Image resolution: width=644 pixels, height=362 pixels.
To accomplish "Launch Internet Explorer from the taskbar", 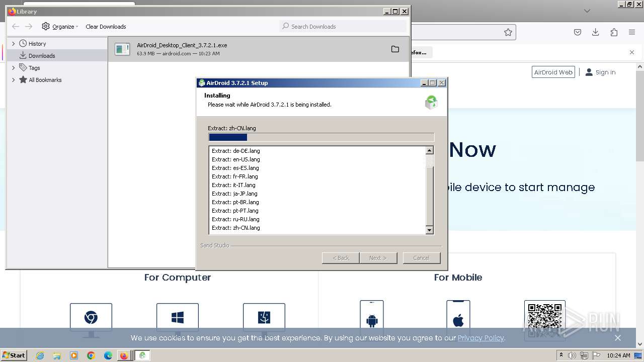I will (x=40, y=355).
